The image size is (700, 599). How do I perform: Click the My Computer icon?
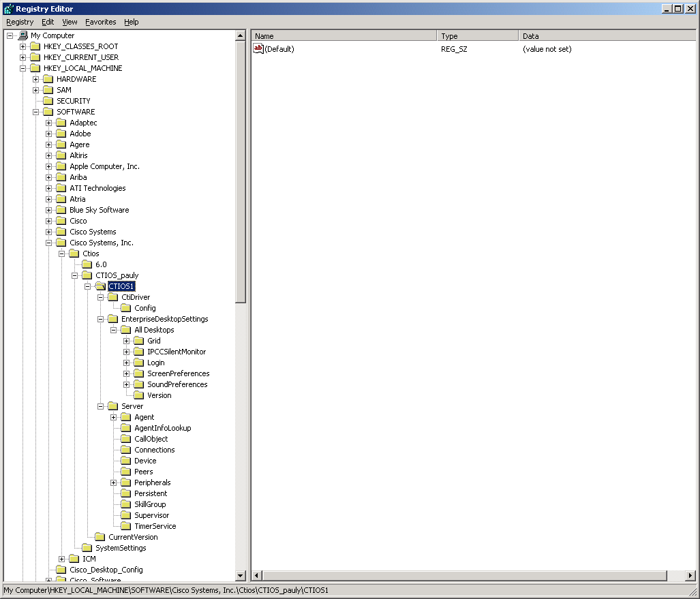click(22, 35)
